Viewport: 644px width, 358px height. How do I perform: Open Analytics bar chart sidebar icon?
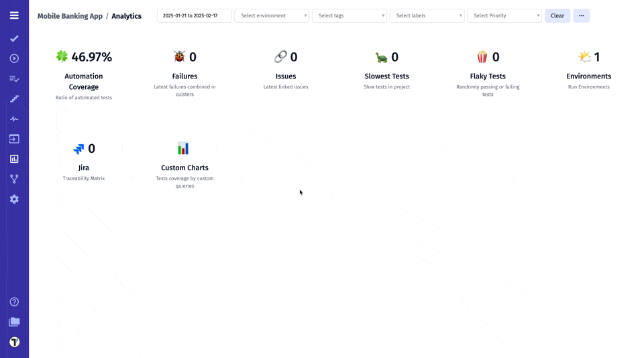14,159
